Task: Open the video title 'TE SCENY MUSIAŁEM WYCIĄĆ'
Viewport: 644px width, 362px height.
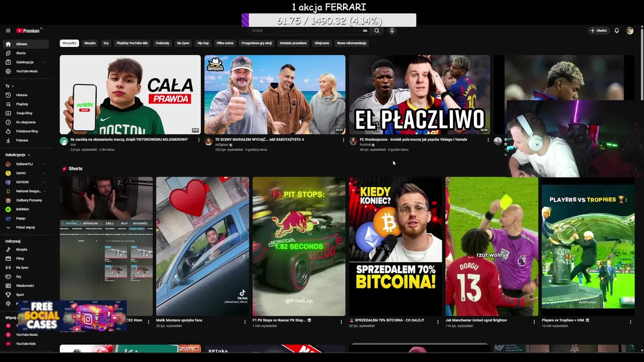Action: click(260, 140)
